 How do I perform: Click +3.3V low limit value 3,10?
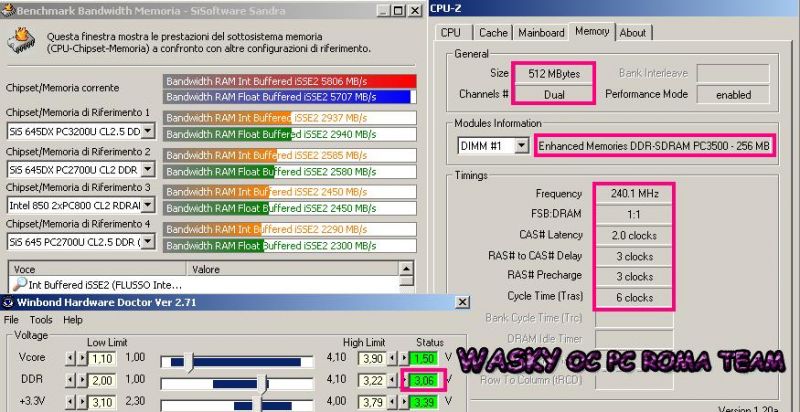coord(102,402)
